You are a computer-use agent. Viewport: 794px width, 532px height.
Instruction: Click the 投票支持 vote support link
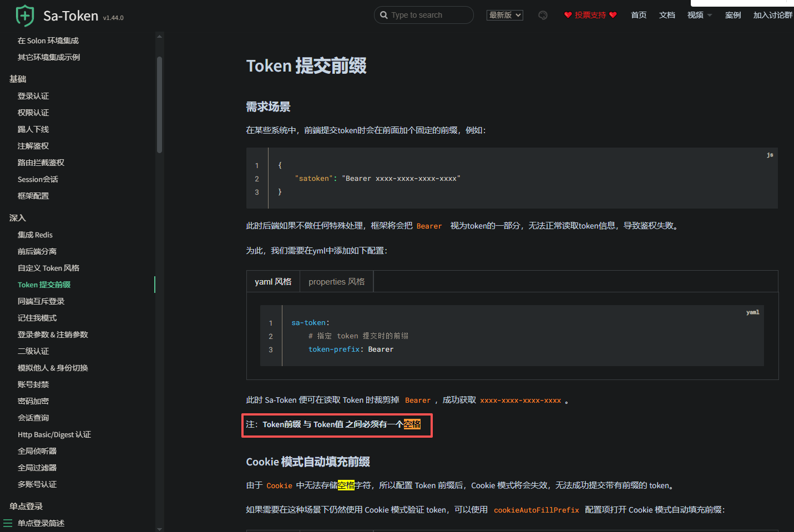pyautogui.click(x=590, y=15)
